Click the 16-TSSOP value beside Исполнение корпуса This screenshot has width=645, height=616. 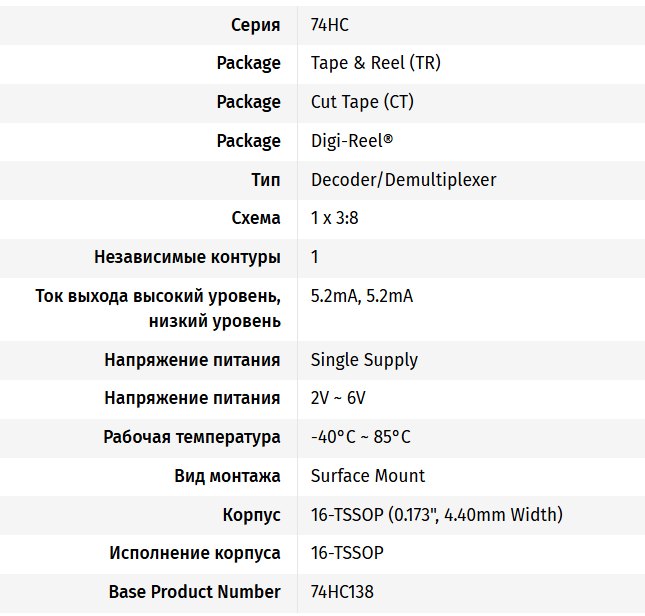pyautogui.click(x=347, y=553)
